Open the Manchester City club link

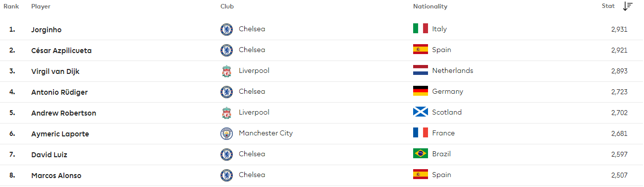[x=266, y=133]
